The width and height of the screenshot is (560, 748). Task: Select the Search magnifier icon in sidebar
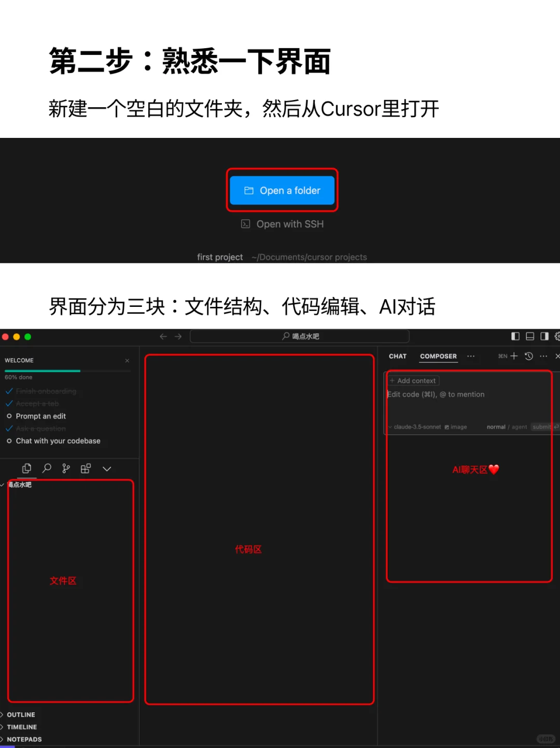[46, 469]
